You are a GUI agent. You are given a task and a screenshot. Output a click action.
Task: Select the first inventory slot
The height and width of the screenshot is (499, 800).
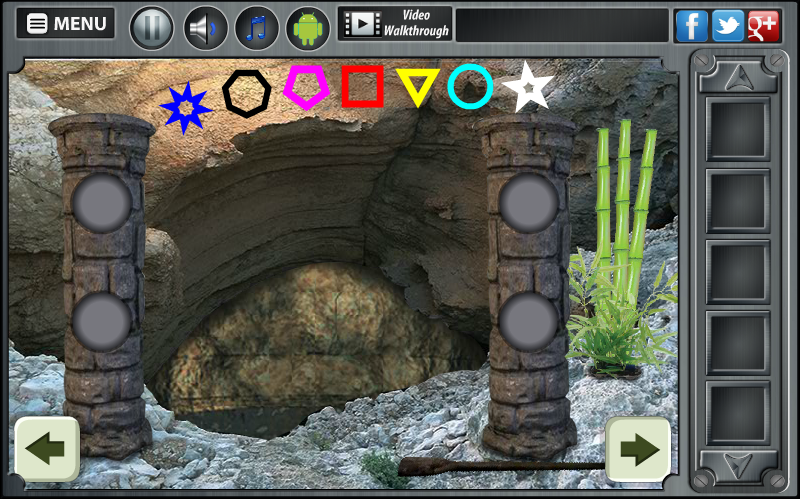point(738,129)
